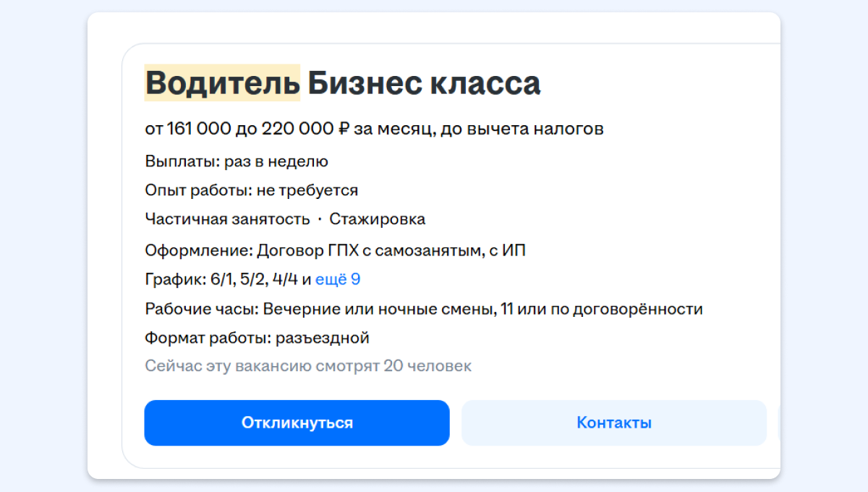Click the dot separator before "Стажировка"
Viewport: 868px width, 492px height.
click(x=319, y=219)
